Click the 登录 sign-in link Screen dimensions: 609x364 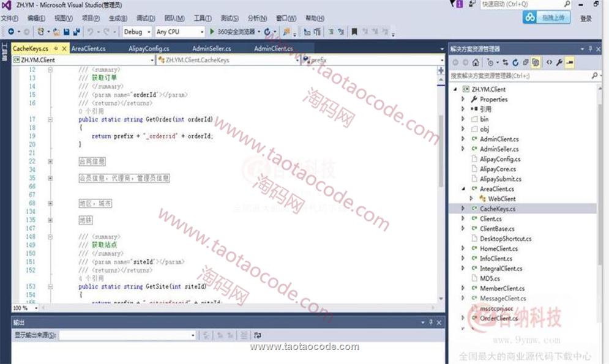[586, 18]
